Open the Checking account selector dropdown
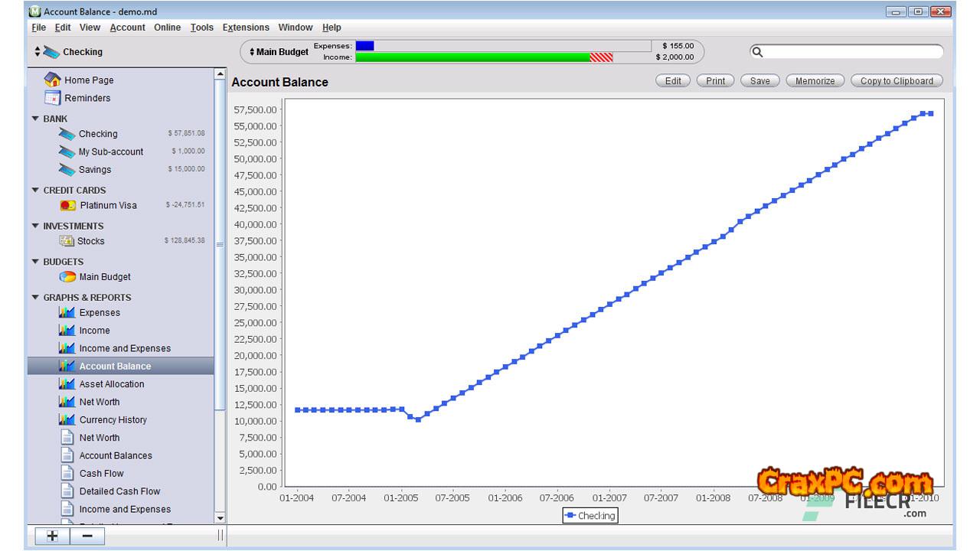 69,52
